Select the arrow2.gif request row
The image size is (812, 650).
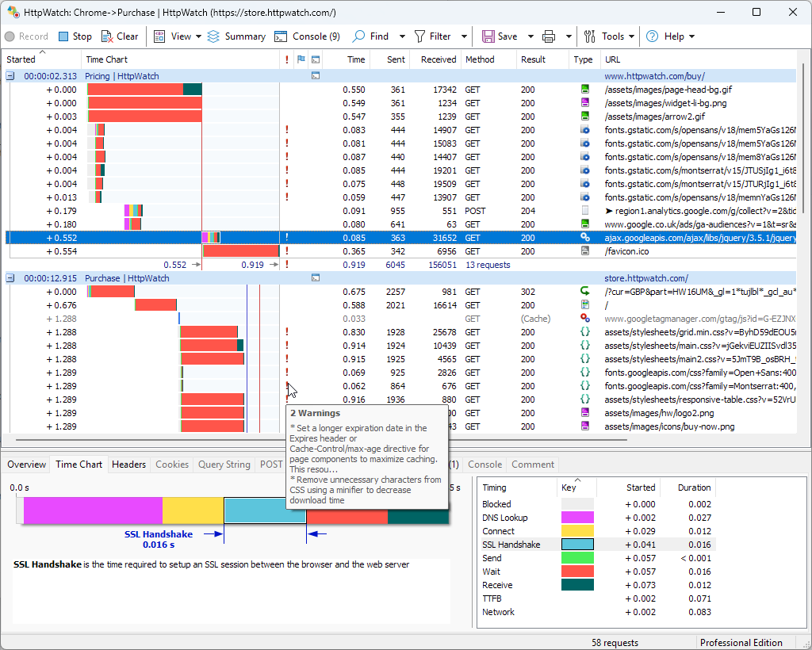tap(400, 117)
